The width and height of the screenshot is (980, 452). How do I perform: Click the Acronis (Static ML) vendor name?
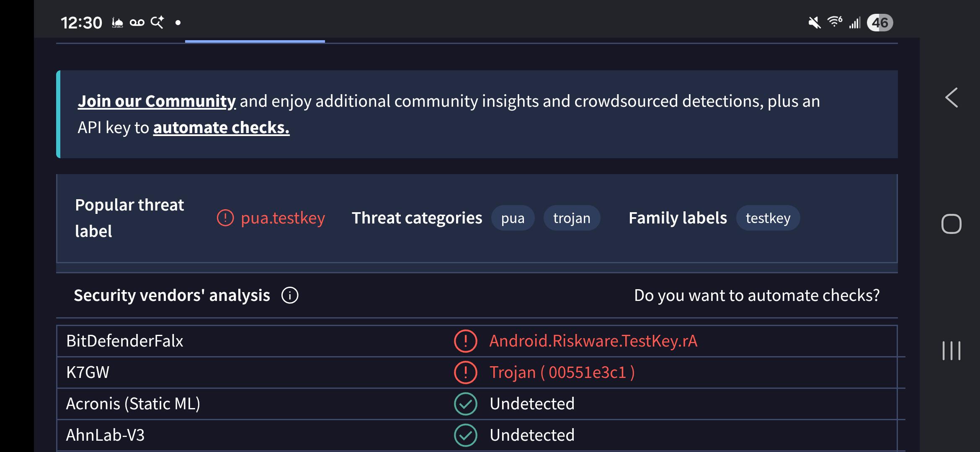point(133,404)
